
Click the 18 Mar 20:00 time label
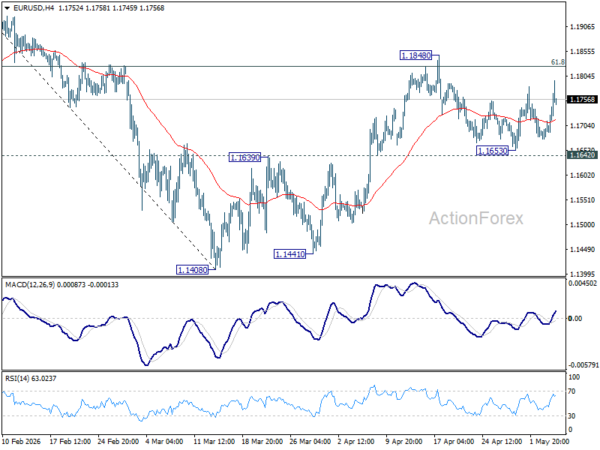coord(262,442)
